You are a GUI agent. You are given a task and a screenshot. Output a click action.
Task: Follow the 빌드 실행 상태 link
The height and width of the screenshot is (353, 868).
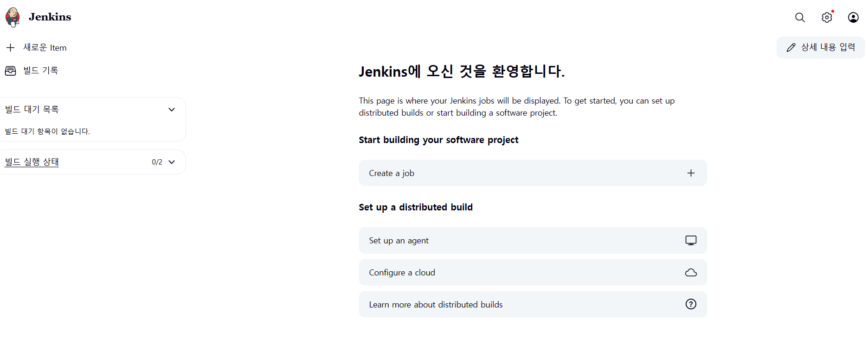(32, 162)
